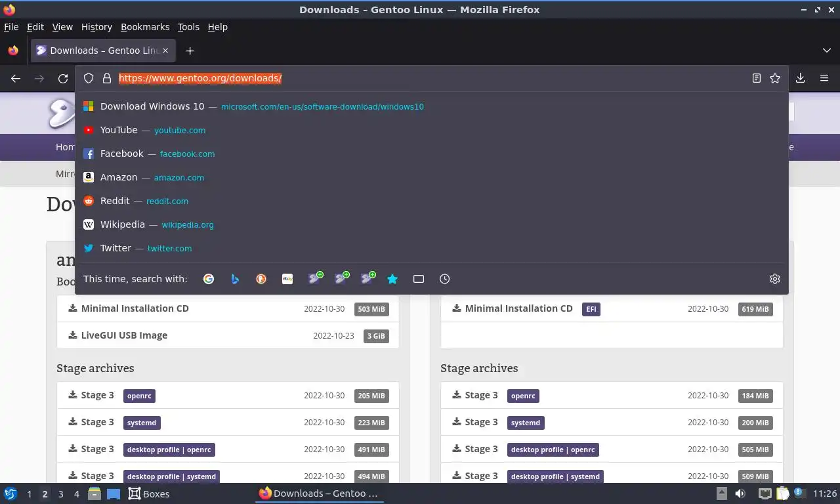Open file manager from taskbar
Image resolution: width=840 pixels, height=504 pixels.
[94, 493]
